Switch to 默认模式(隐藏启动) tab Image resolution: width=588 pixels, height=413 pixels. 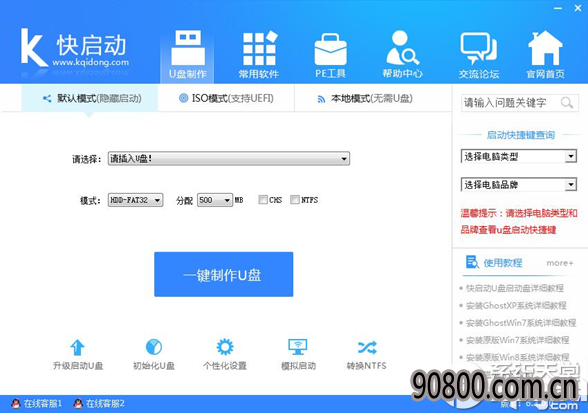[x=90, y=98]
